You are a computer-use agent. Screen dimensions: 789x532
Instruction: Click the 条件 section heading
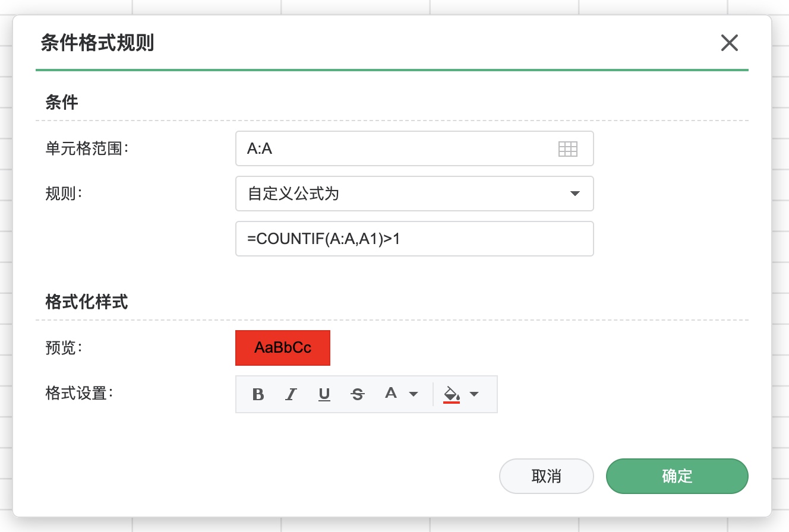62,103
